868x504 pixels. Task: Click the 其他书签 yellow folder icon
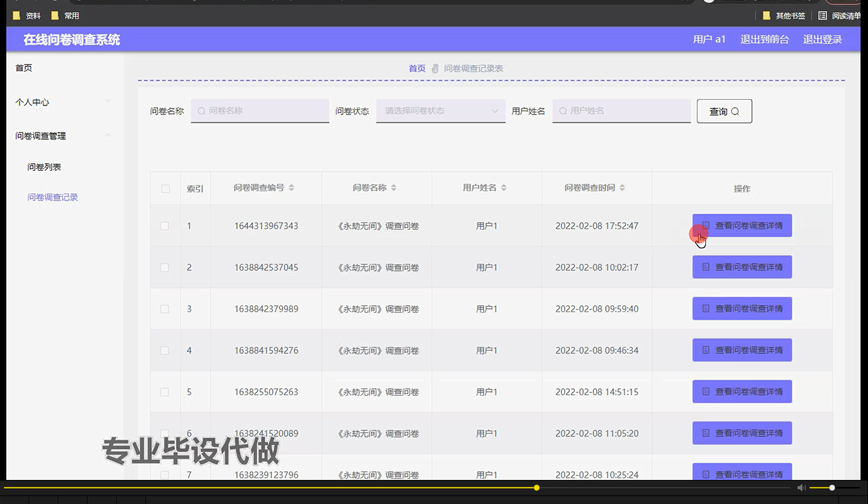(x=766, y=15)
